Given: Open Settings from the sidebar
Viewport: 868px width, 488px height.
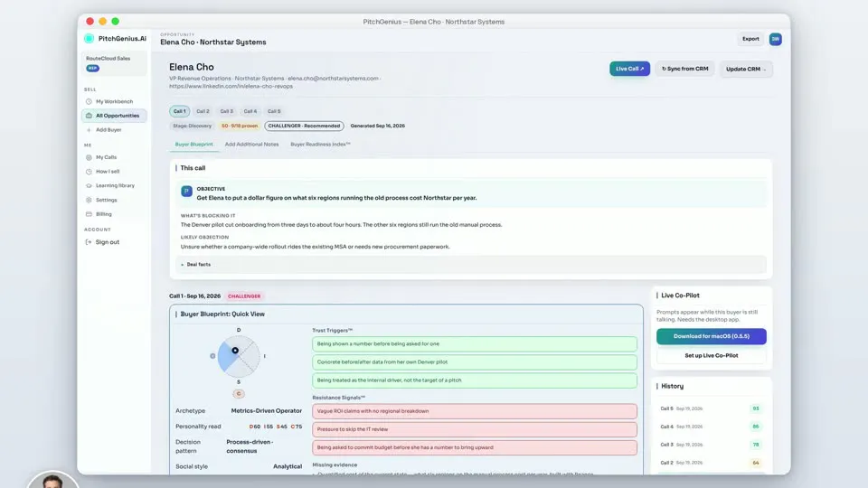Looking at the screenshot, I should (114, 200).
